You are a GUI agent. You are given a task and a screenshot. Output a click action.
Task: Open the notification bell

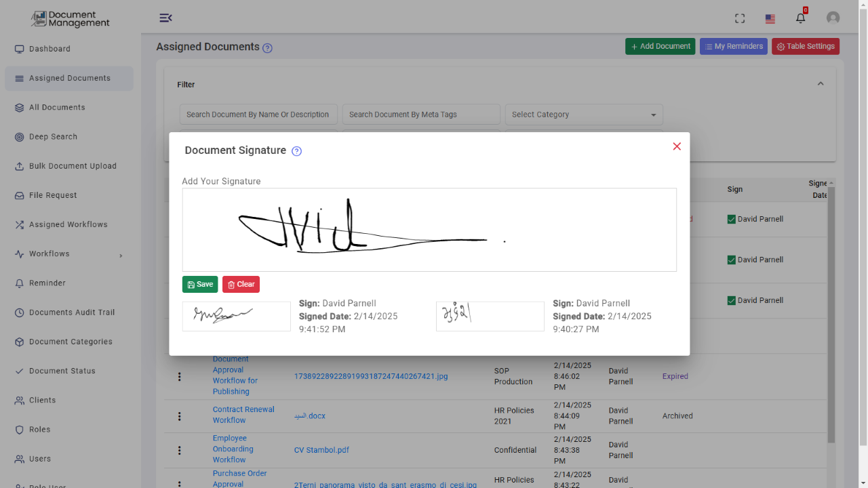click(x=800, y=18)
